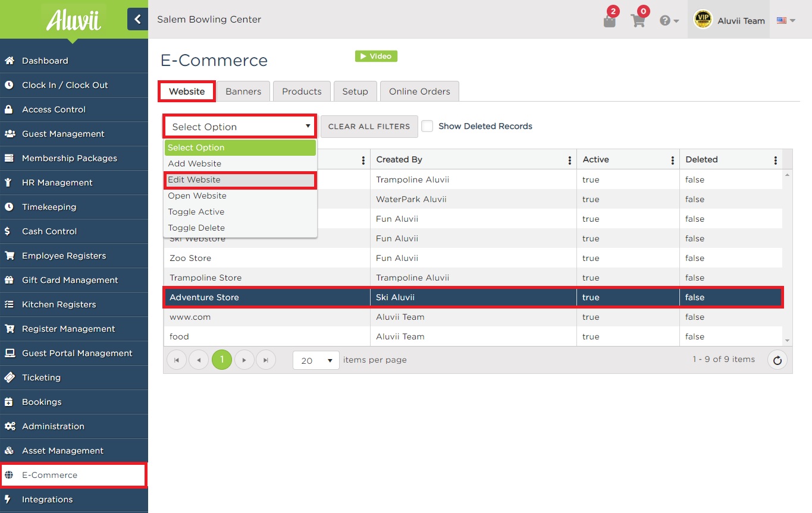Choose Select Option in dropdown list
The height and width of the screenshot is (513, 812).
pyautogui.click(x=240, y=147)
